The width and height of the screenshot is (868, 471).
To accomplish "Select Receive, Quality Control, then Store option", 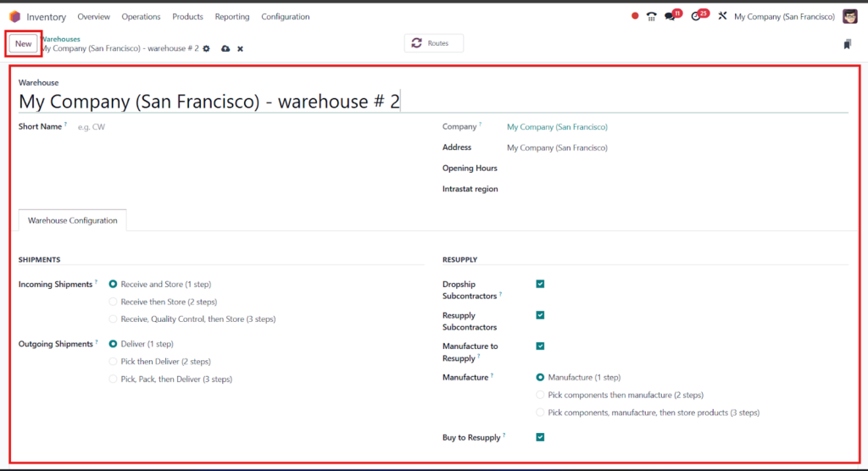I will 113,319.
